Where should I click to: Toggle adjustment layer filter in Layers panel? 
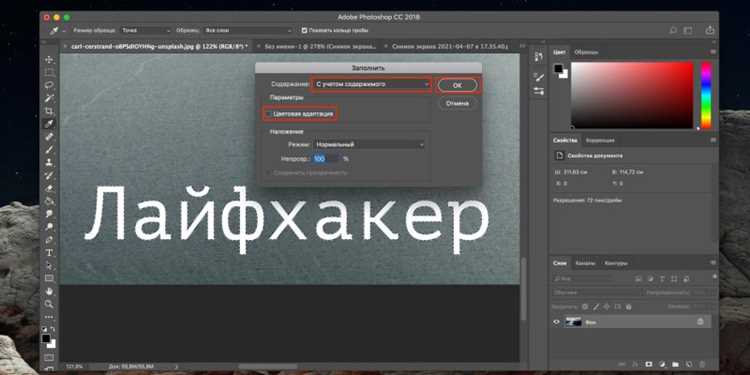651,278
